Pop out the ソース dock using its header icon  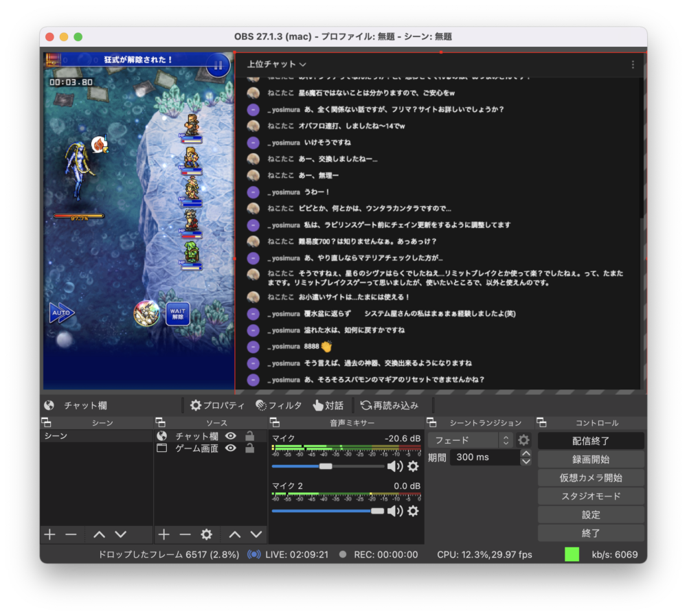tap(160, 422)
